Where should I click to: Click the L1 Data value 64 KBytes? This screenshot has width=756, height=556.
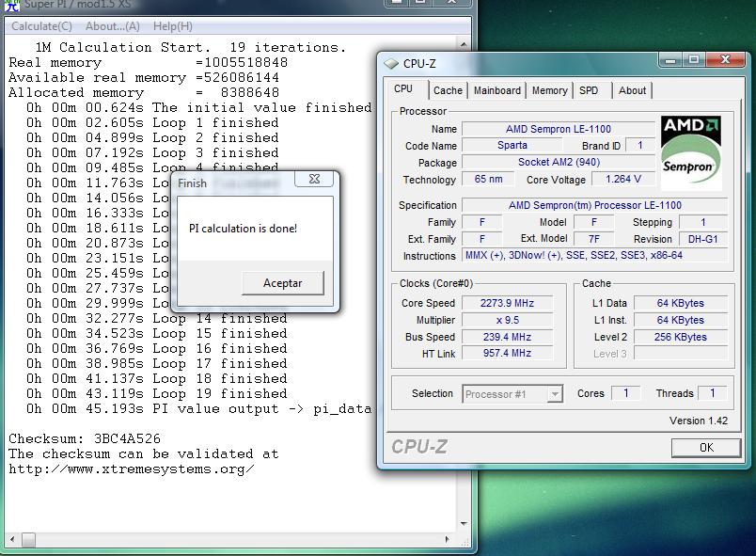pyautogui.click(x=680, y=303)
